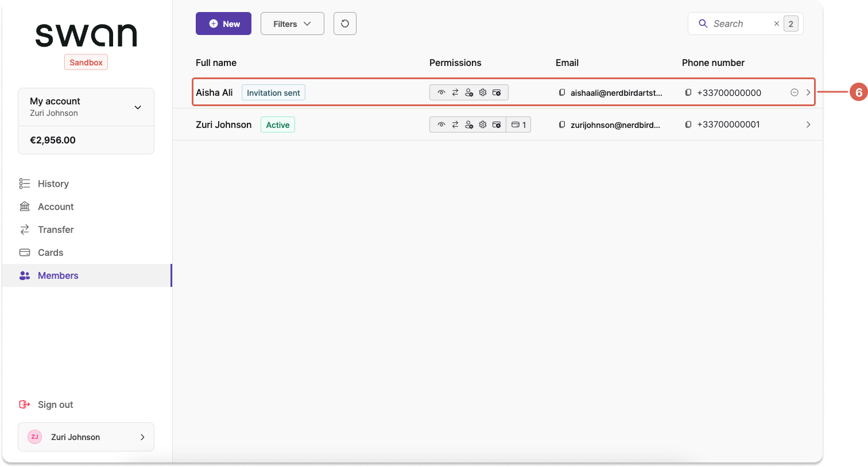The image size is (868, 467).
Task: Open Aisha Ali's member details chevron
Action: [x=808, y=92]
